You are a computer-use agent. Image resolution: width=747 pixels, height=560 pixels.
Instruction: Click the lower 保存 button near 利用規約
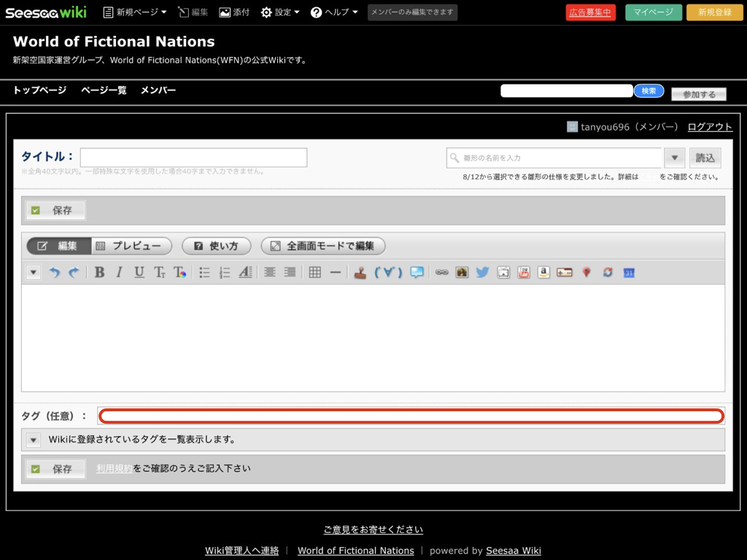click(x=55, y=469)
